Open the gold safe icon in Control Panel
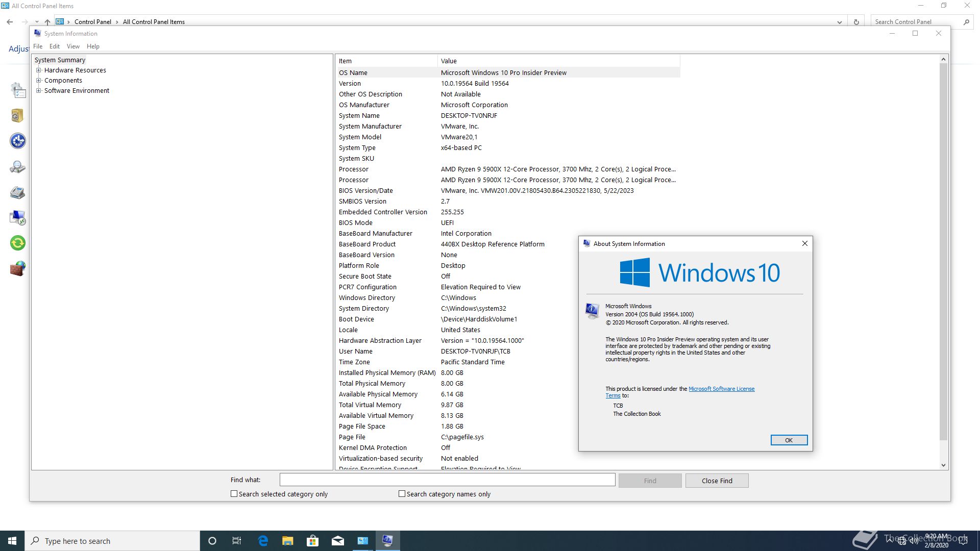The image size is (980, 551). [18, 116]
